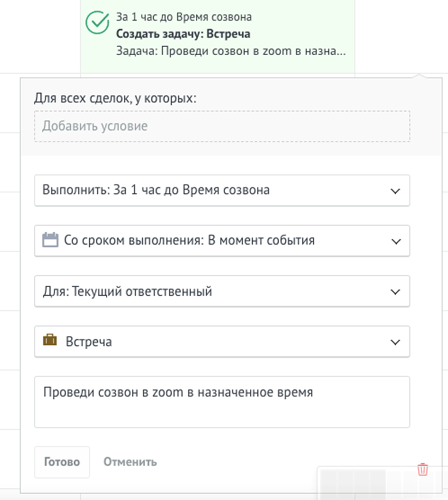Delete the trigger with the red trash icon
This screenshot has width=448, height=500.
tap(423, 469)
